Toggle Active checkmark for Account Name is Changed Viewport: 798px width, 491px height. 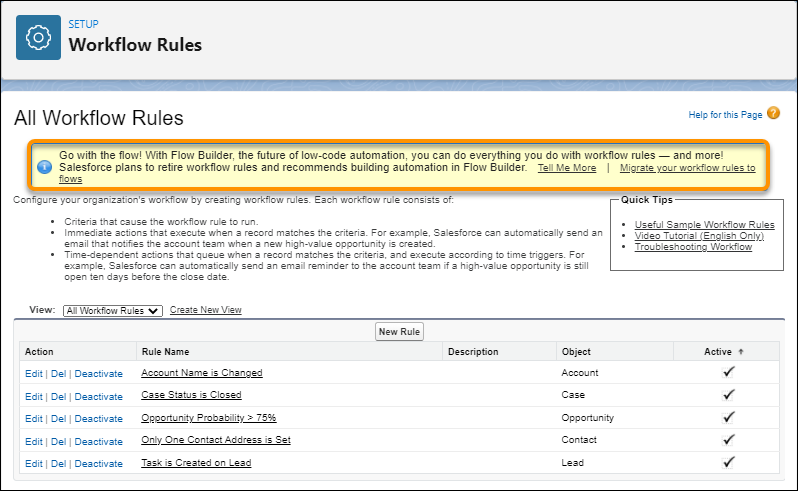[x=728, y=373]
